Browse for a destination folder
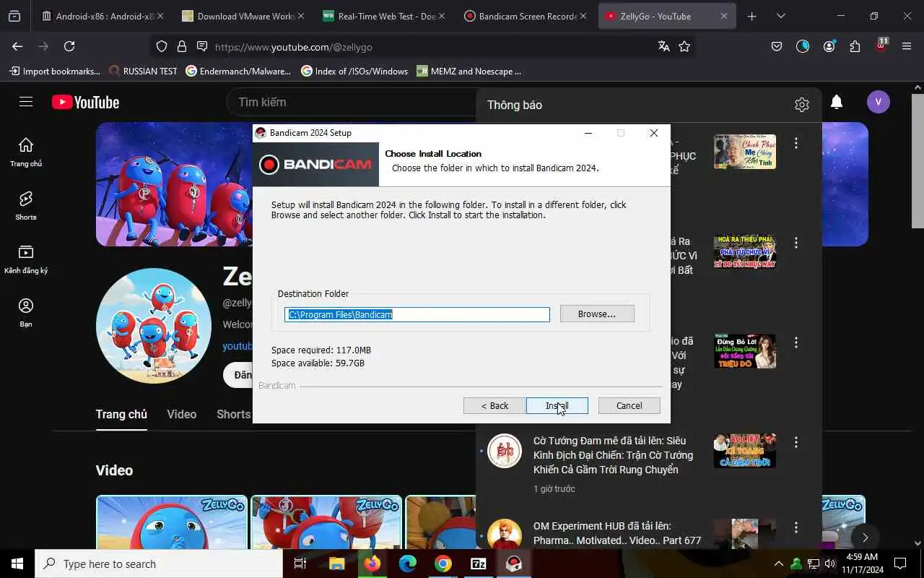This screenshot has height=578, width=924. (597, 314)
